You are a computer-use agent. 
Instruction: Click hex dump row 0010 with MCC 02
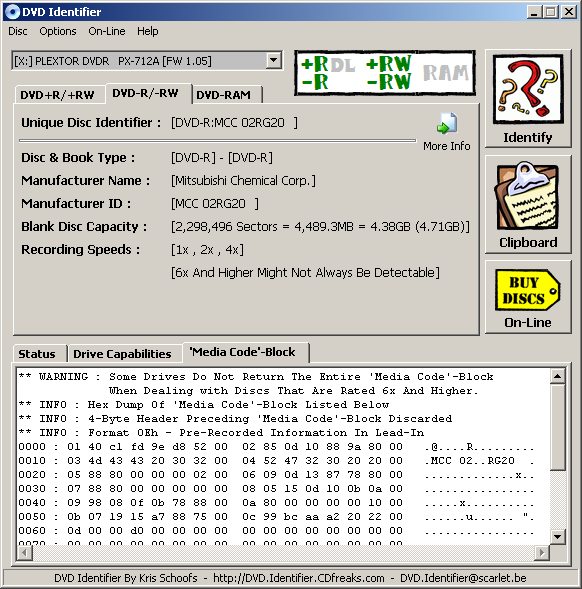(x=276, y=461)
